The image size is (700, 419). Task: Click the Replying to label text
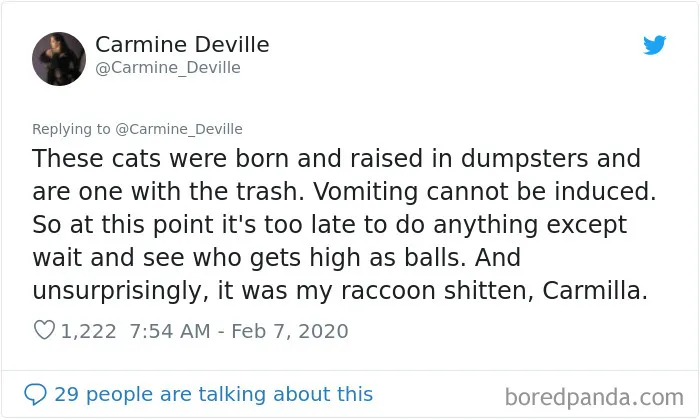[x=71, y=129]
